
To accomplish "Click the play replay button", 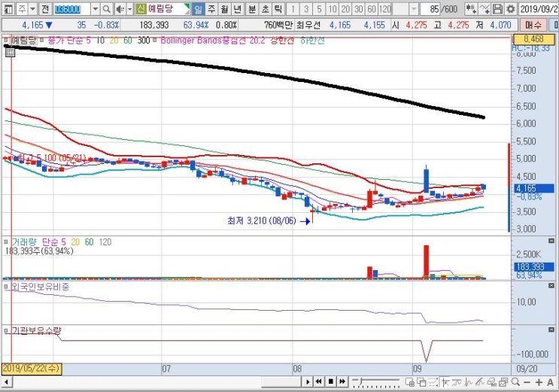I will (x=308, y=382).
